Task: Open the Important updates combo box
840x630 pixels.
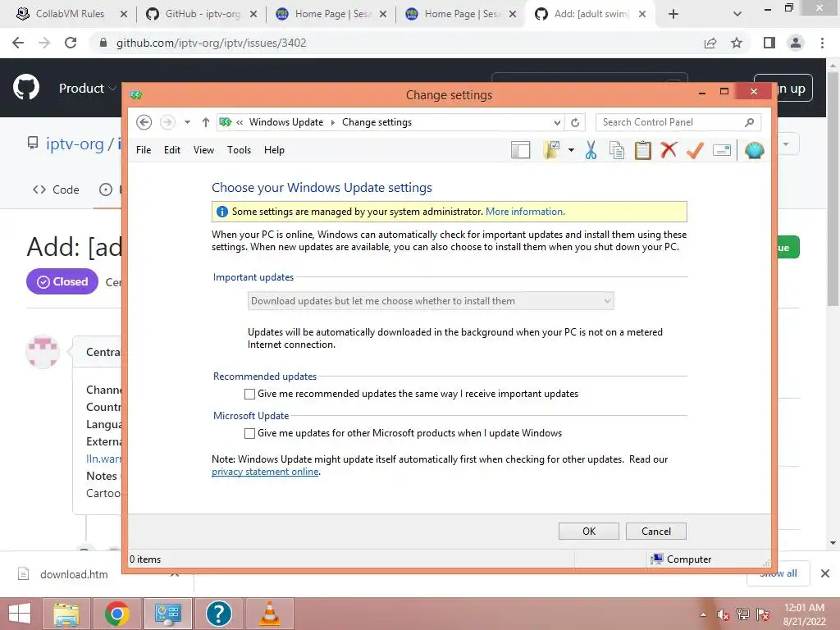Action: tap(431, 301)
